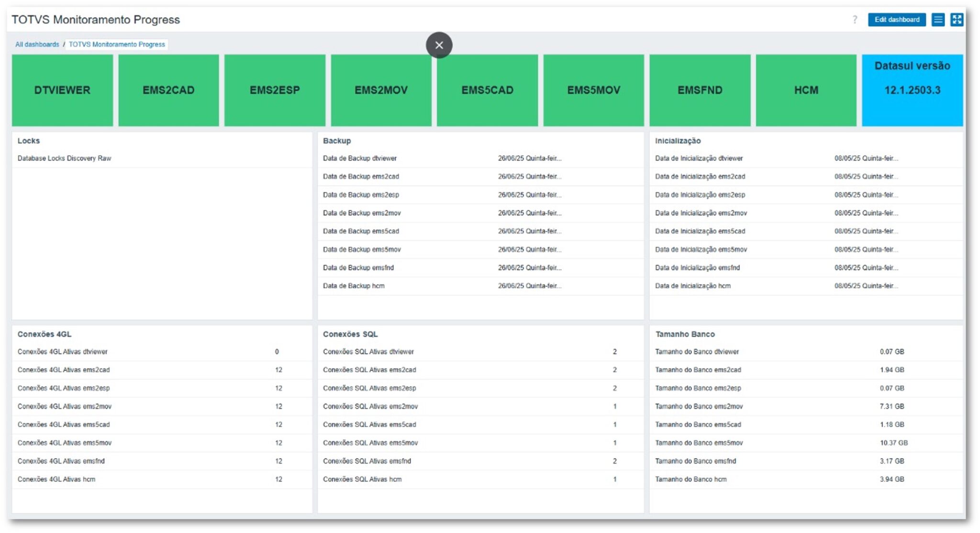The image size is (980, 533).
Task: Click the green DTVIEWER status tile
Action: [x=61, y=90]
